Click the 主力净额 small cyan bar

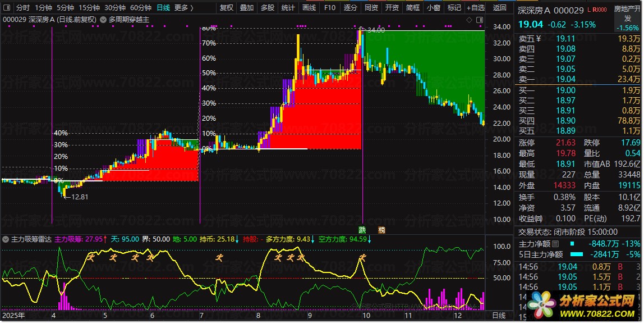pyautogui.click(x=572, y=244)
